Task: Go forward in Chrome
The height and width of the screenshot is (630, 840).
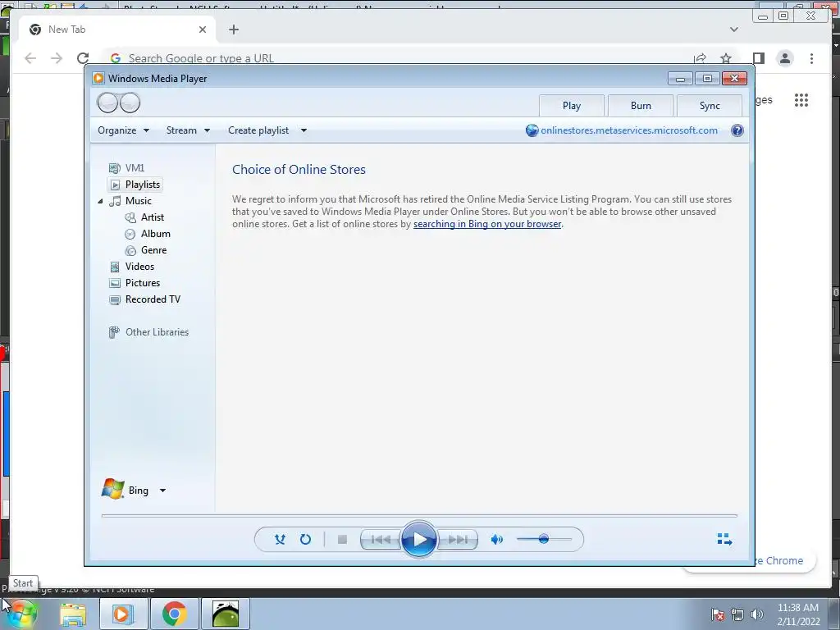Action: [x=57, y=58]
